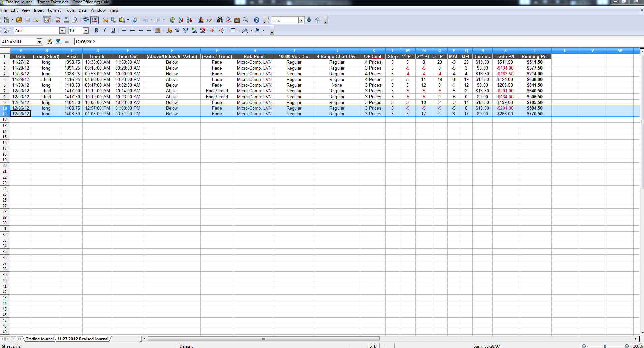Toggle Bold formatting
Screen dimensions: 644x348
[96, 31]
